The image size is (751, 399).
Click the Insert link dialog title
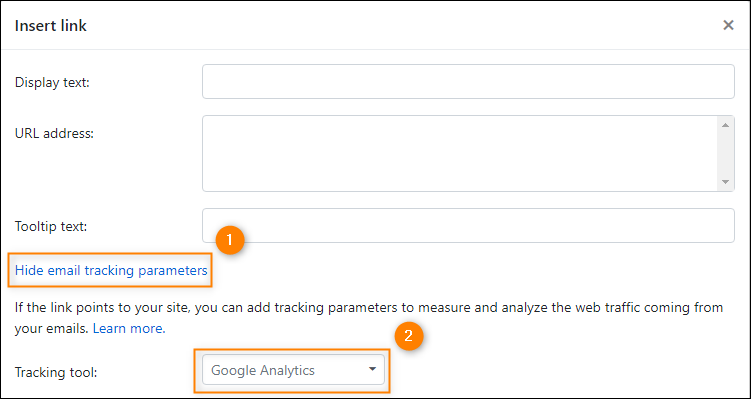pos(51,26)
